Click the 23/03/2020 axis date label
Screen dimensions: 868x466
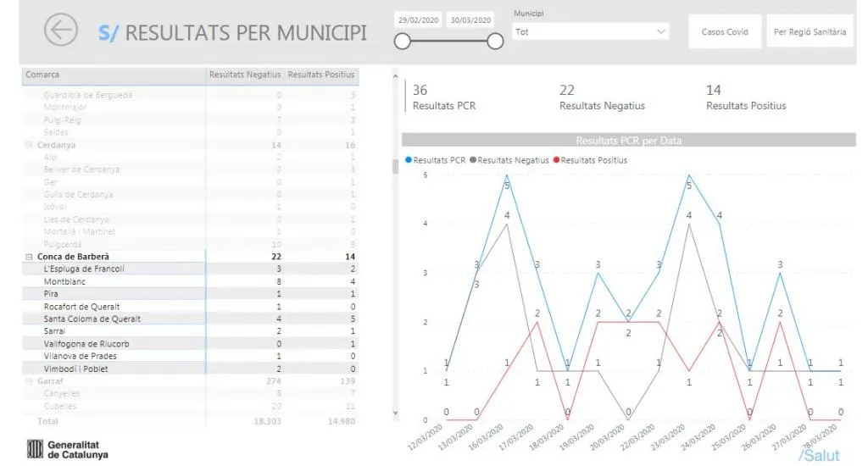pyautogui.click(x=670, y=436)
